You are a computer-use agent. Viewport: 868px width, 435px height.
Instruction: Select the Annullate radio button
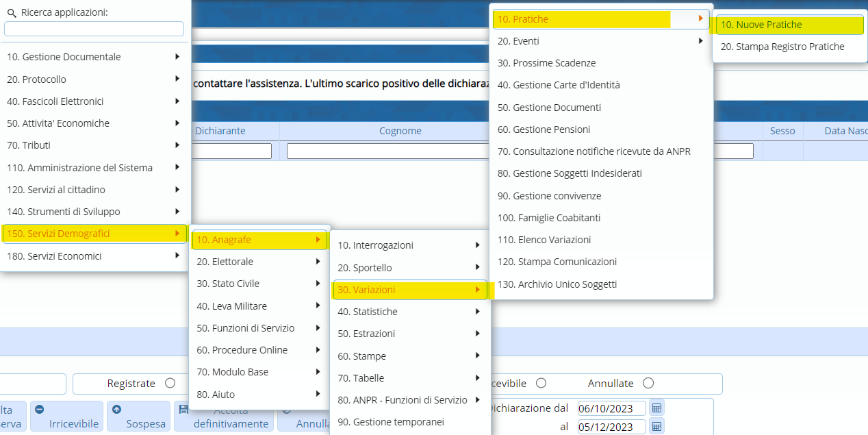pos(648,384)
